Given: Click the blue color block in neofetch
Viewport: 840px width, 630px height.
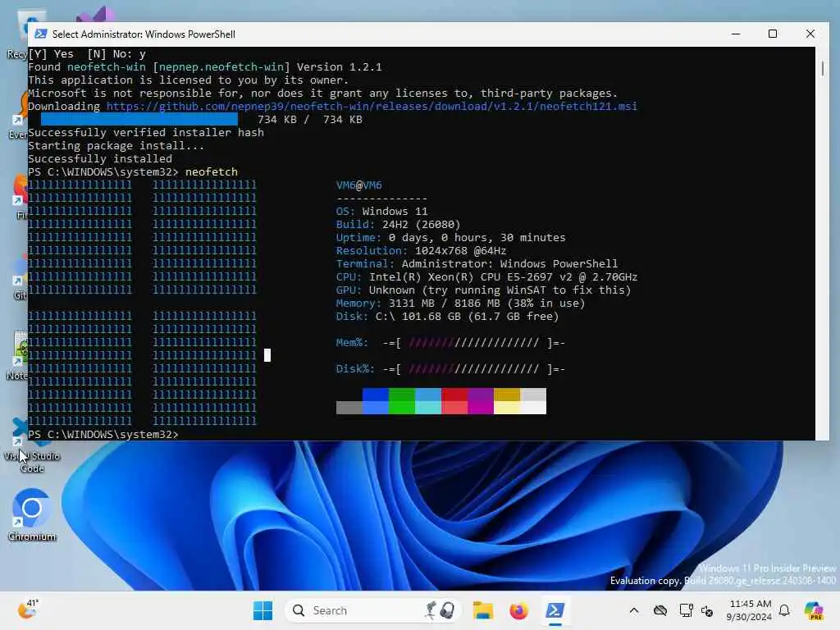Looking at the screenshot, I should 375,401.
